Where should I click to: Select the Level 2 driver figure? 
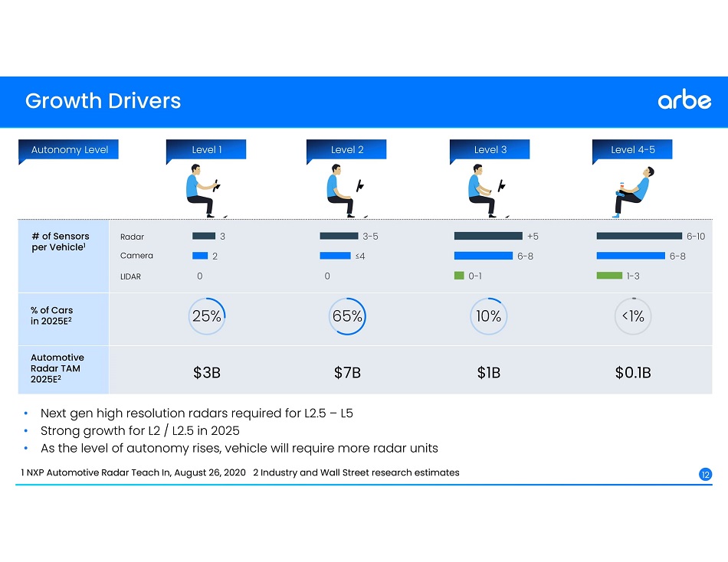[x=344, y=194]
